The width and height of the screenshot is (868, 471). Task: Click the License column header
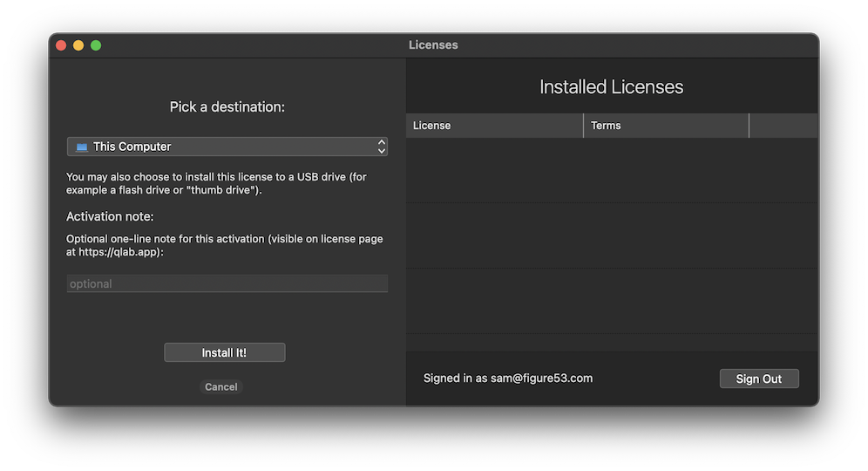tap(493, 126)
